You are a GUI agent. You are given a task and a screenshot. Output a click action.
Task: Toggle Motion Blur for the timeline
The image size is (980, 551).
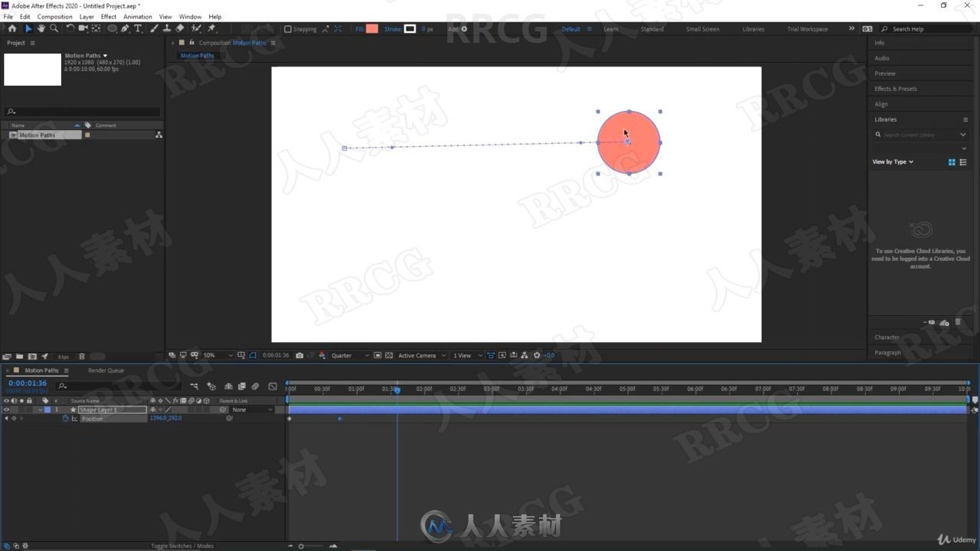[x=256, y=386]
